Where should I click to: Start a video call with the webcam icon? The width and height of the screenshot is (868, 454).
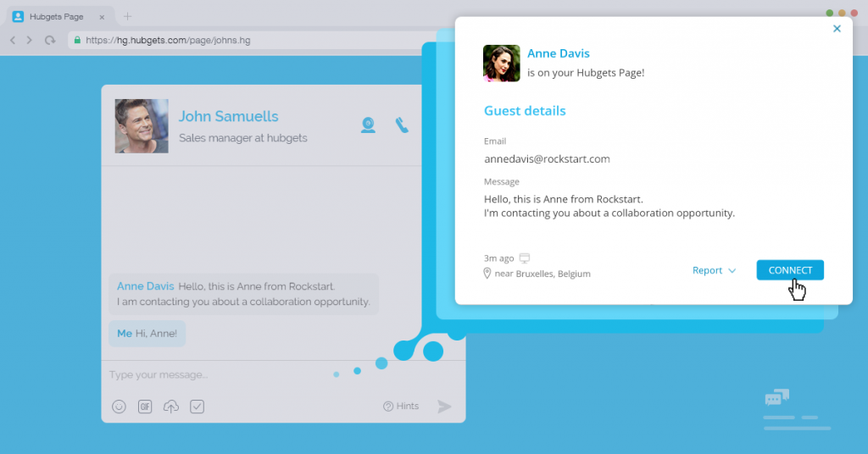(368, 125)
